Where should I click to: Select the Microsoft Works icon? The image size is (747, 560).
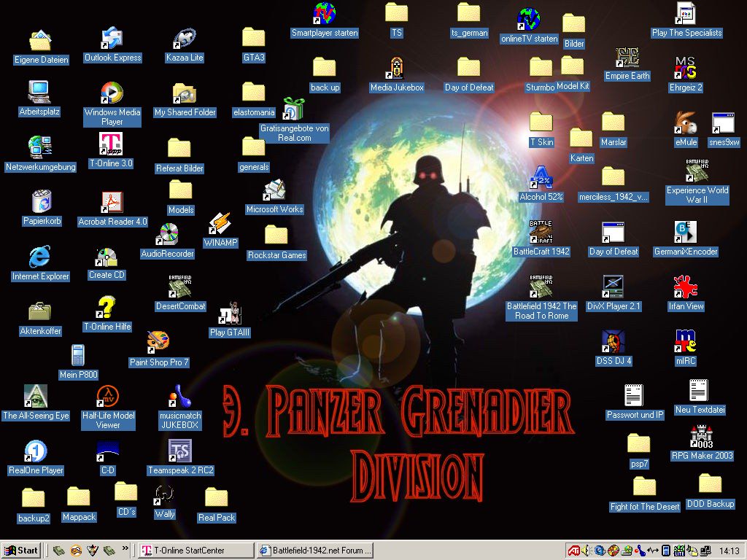click(x=274, y=190)
